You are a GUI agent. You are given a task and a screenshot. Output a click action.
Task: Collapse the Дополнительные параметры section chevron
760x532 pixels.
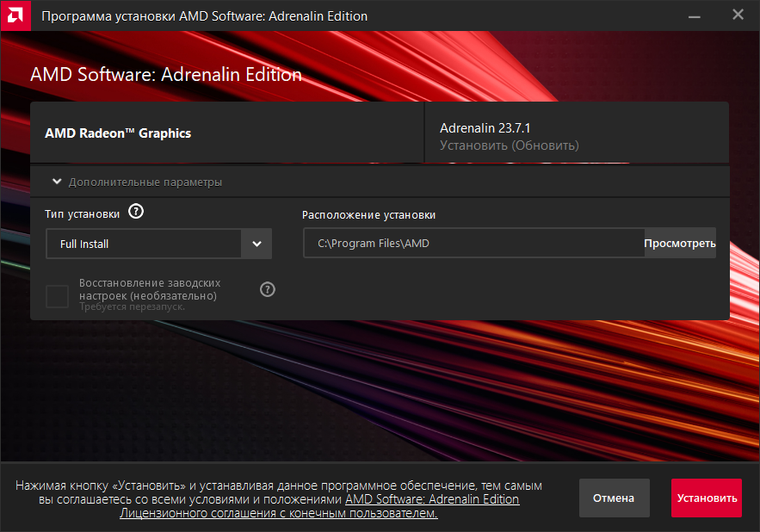57,182
